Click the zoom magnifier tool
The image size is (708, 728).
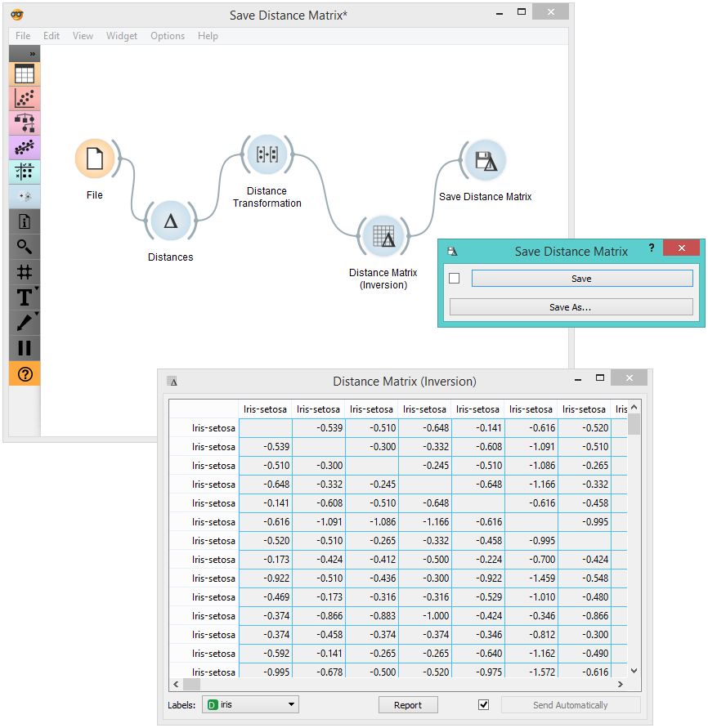coord(25,247)
